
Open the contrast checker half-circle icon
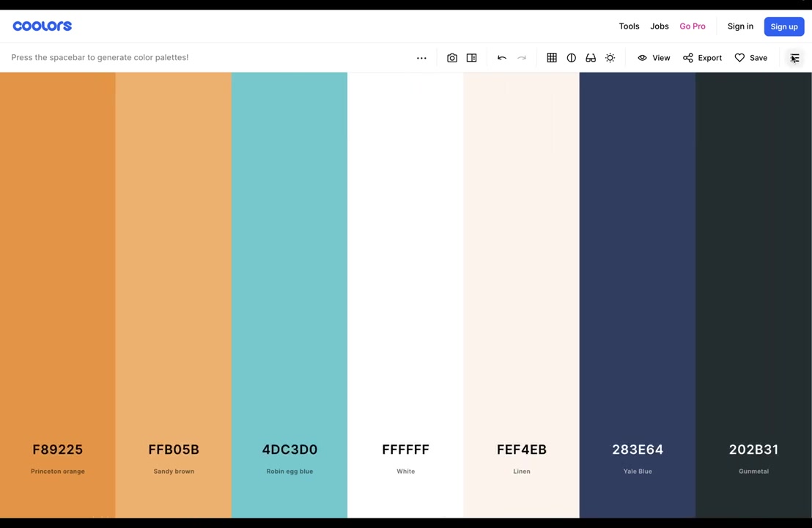coord(571,58)
